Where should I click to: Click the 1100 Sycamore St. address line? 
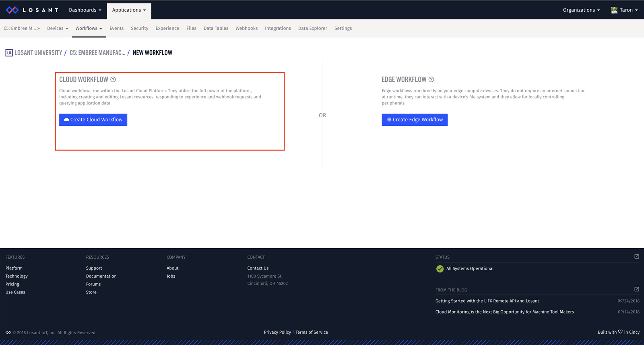(x=265, y=276)
